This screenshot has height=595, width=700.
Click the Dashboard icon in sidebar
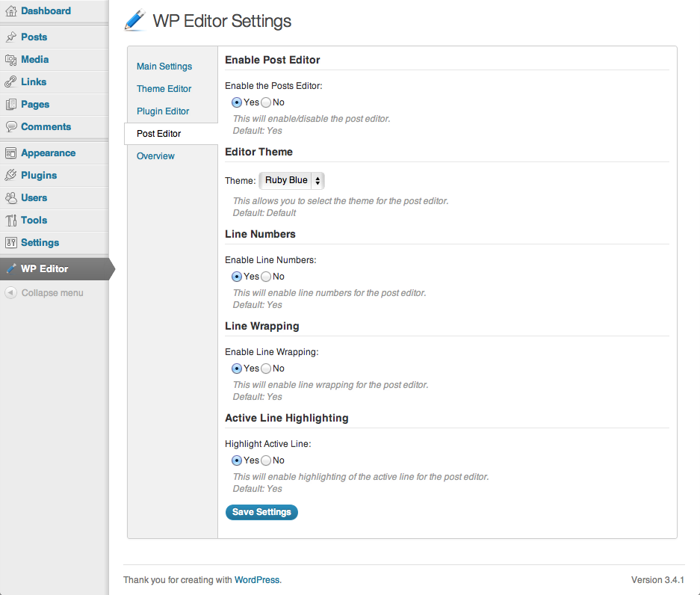[12, 10]
